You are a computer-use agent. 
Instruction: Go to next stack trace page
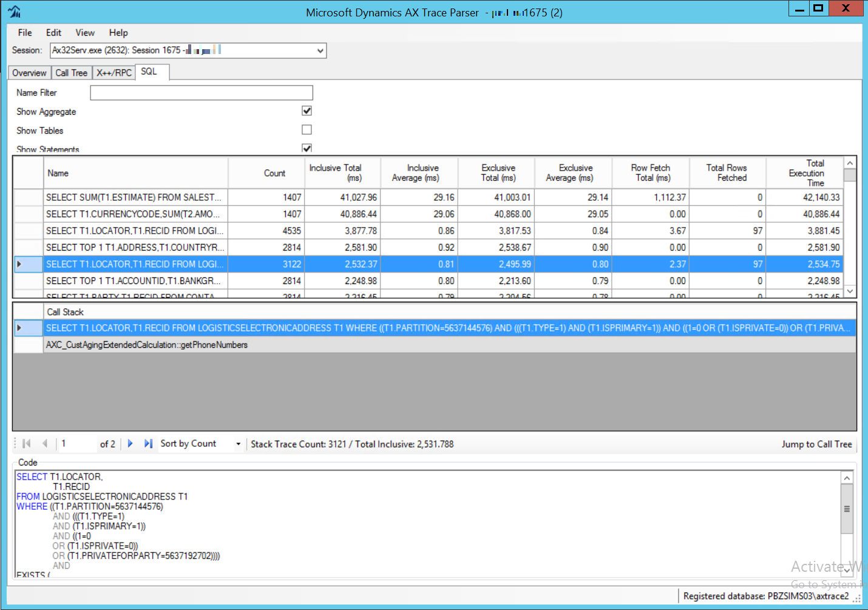point(130,444)
